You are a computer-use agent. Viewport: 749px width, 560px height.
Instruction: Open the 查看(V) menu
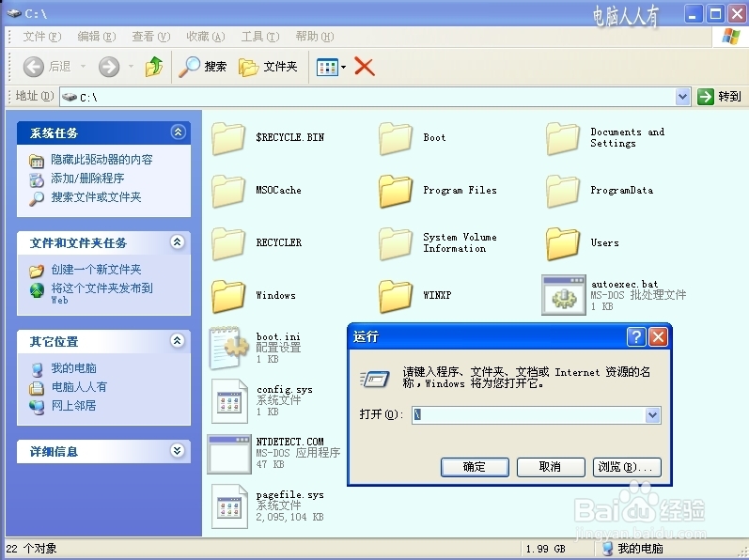[151, 37]
